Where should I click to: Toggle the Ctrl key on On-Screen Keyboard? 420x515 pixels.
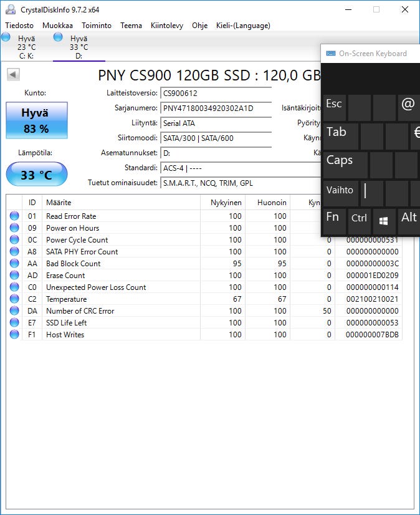pos(360,221)
